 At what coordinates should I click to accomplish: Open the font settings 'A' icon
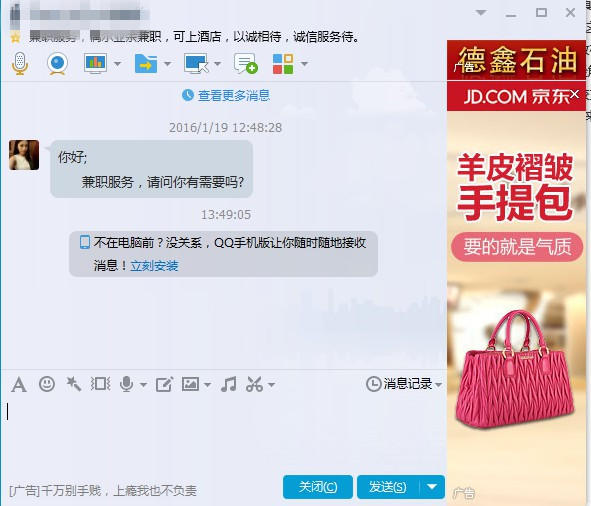coord(19,385)
